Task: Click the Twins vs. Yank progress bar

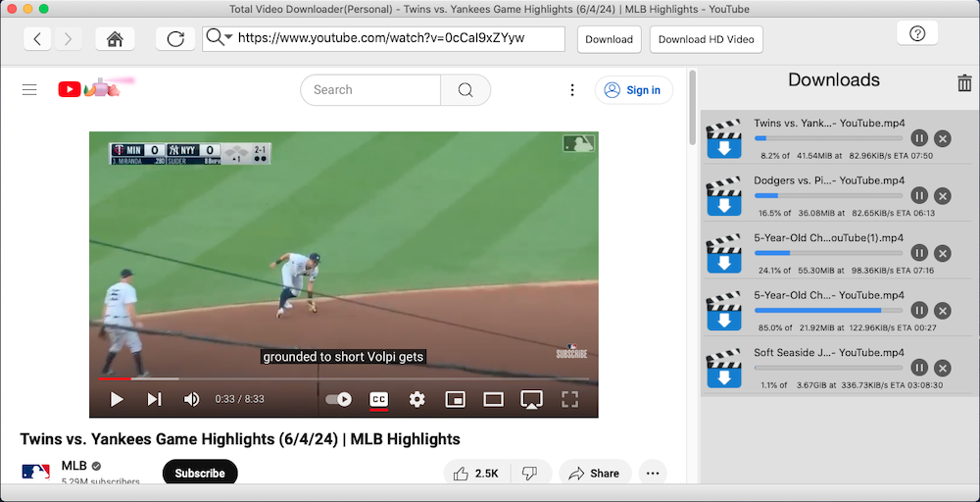Action: click(x=829, y=138)
